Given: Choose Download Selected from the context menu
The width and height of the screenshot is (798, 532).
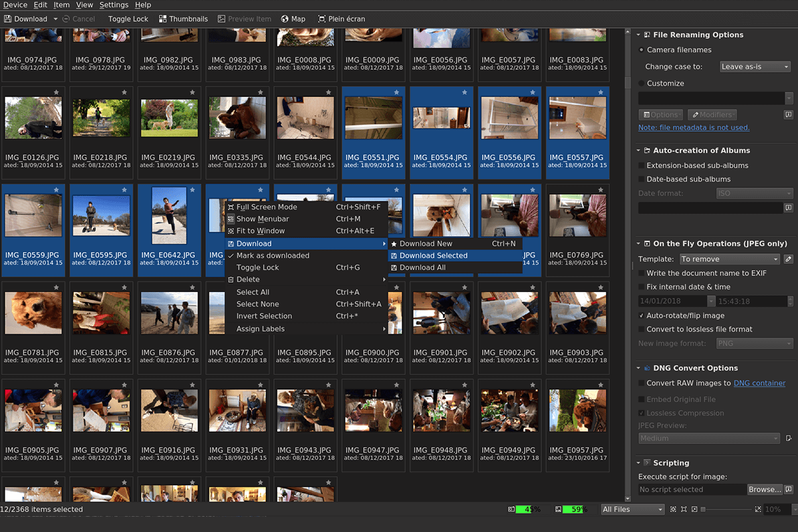Looking at the screenshot, I should pos(434,255).
